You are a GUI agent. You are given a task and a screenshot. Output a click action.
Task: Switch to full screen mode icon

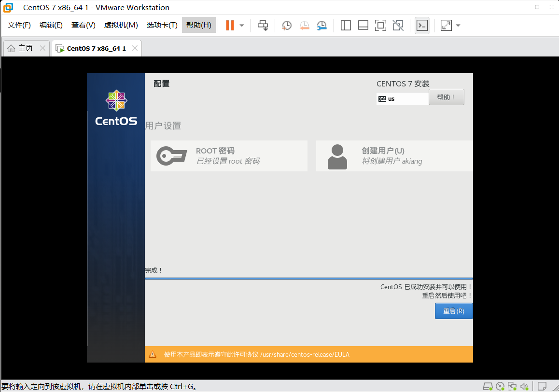coord(381,25)
